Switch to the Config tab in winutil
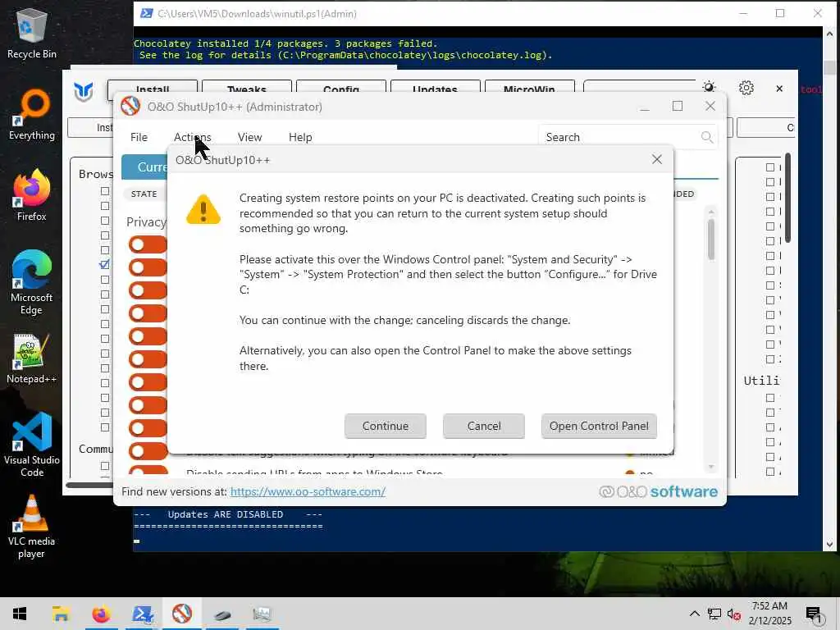 coord(341,87)
